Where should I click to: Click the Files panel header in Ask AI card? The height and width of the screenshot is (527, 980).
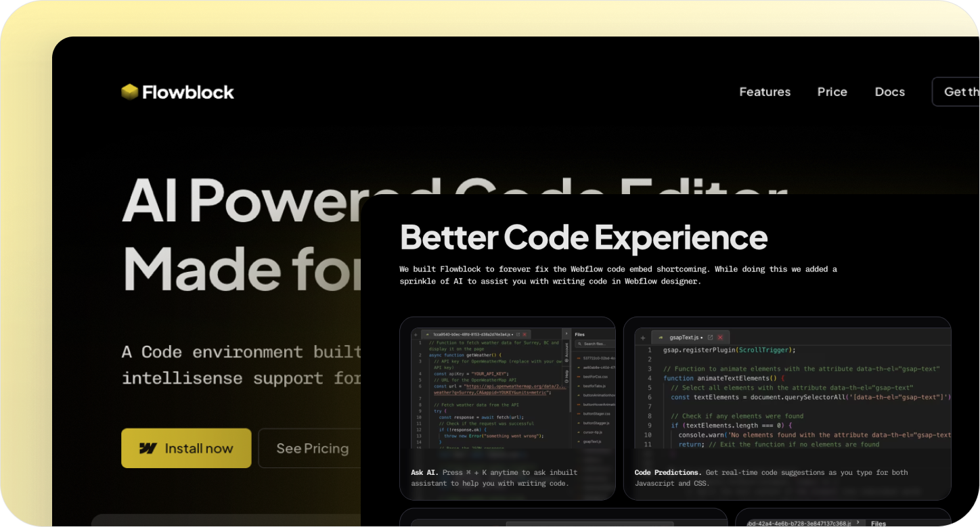pyautogui.click(x=580, y=335)
